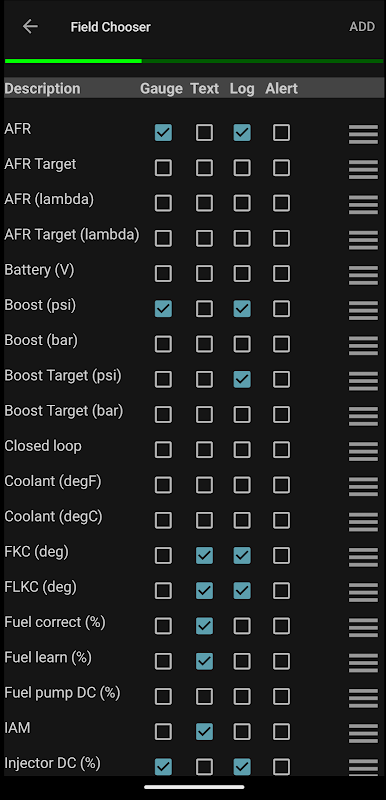Tap the Alert column header
This screenshot has width=386, height=800.
coord(281,88)
